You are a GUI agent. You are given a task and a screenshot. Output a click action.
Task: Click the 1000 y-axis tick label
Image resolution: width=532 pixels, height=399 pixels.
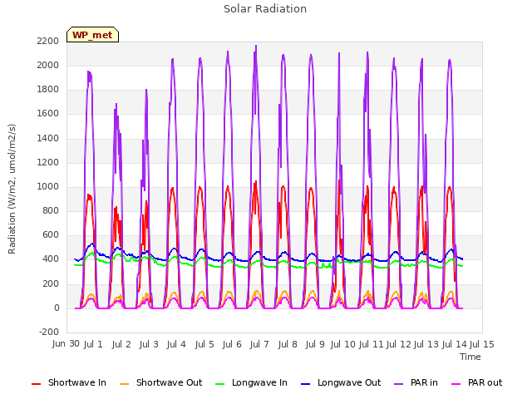click(x=48, y=186)
